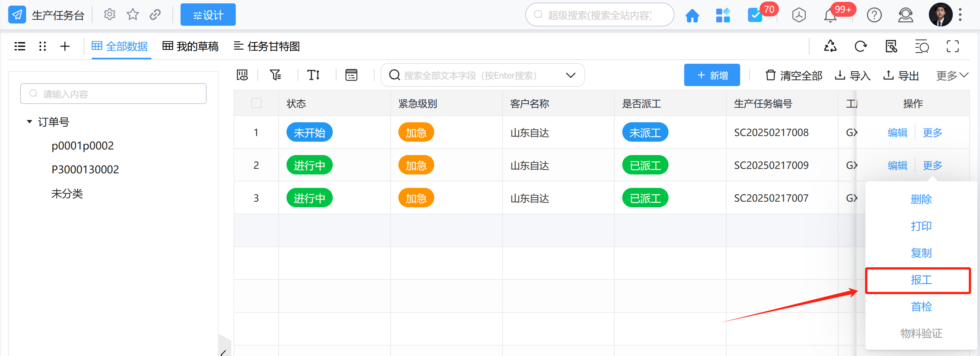The image size is (980, 356).
Task: Click the refresh icon in toolbar
Action: 860,46
